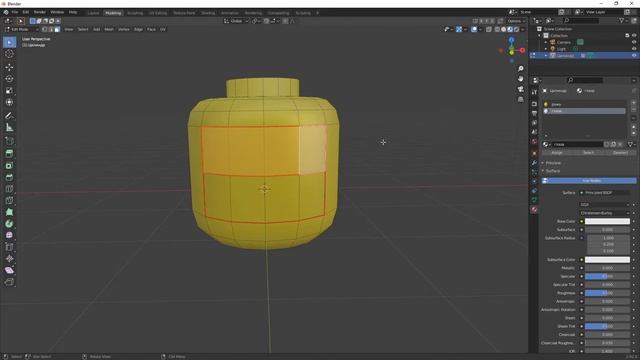Select the Extrude Region tool
The width and height of the screenshot is (640, 360).
coord(9,153)
